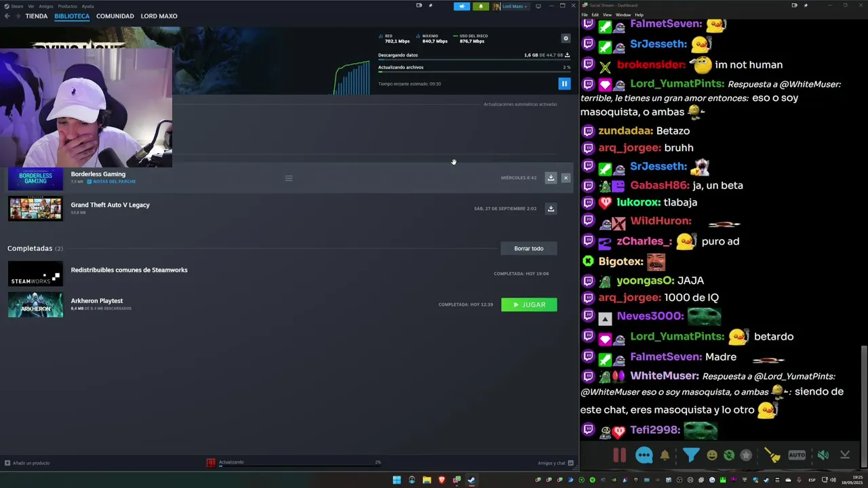Open the Steam menu
Screen dimensions: 868x488
pyautogui.click(x=14, y=6)
